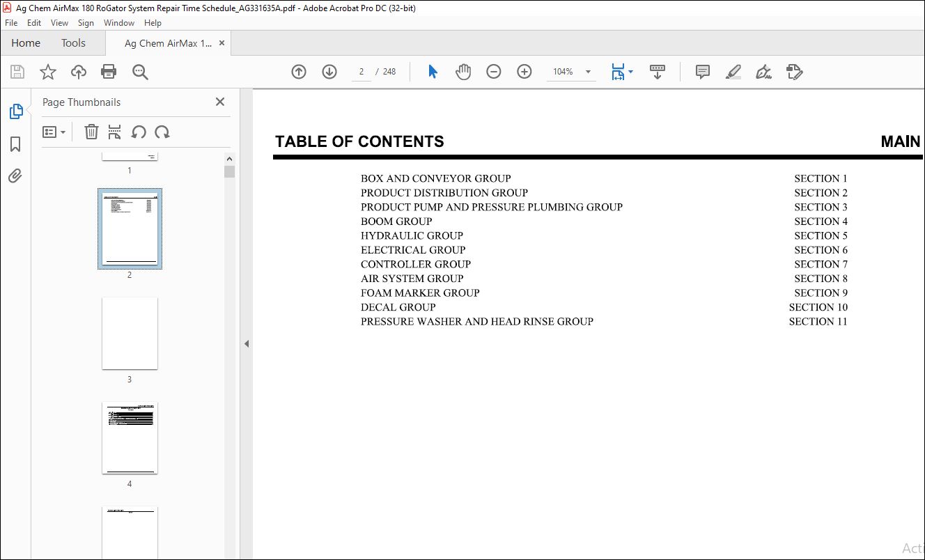The height and width of the screenshot is (560, 925).
Task: Select page 4 thumbnail
Action: click(130, 438)
